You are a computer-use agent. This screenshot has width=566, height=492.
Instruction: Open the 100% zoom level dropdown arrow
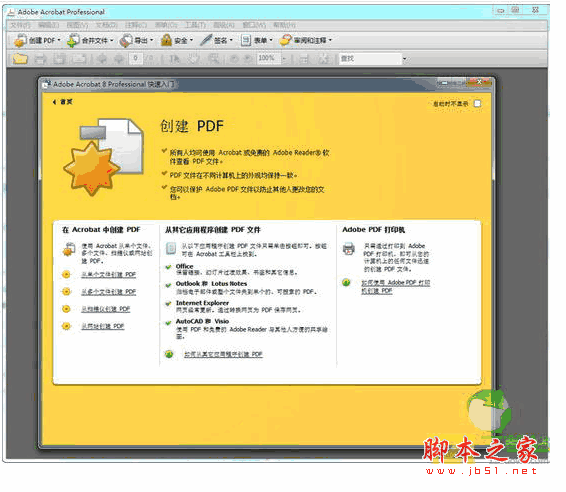(284, 58)
